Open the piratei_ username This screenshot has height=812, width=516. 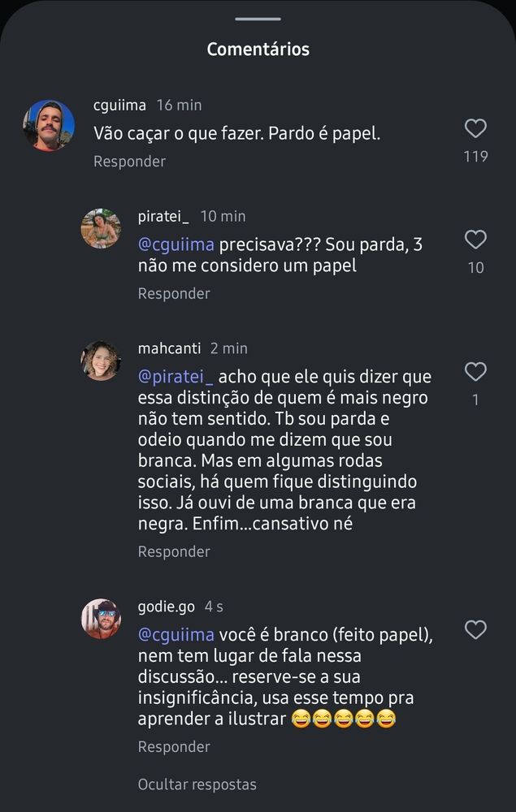click(x=163, y=217)
